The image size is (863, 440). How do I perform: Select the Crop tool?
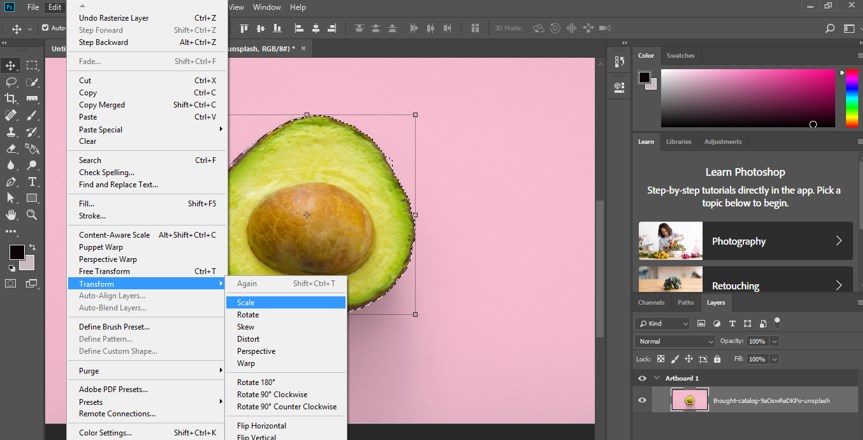(11, 98)
